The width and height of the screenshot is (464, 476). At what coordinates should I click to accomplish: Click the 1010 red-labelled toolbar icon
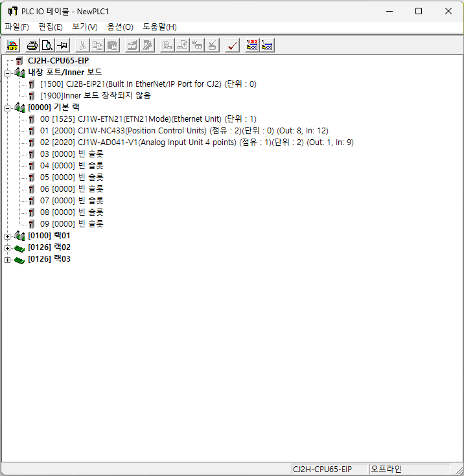[x=252, y=45]
